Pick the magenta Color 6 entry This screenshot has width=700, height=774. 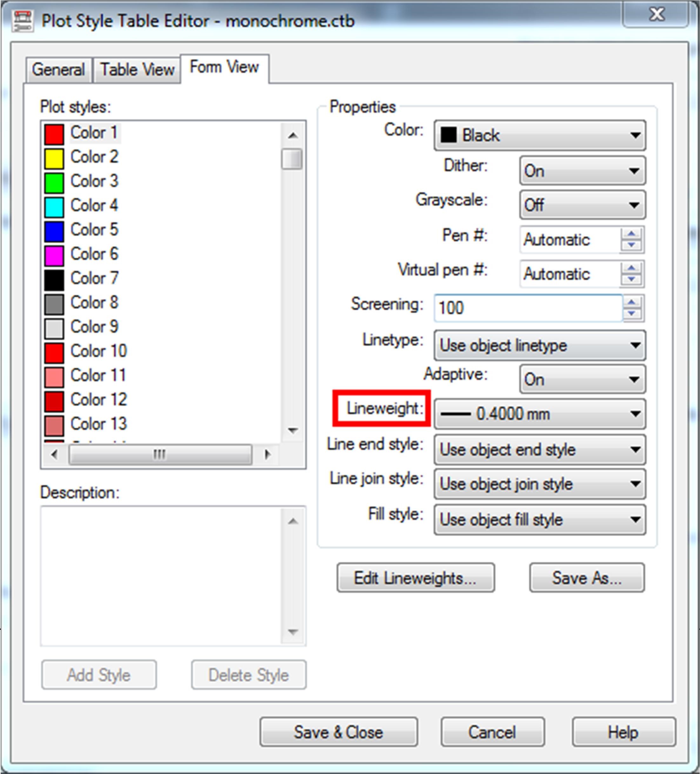coord(94,254)
